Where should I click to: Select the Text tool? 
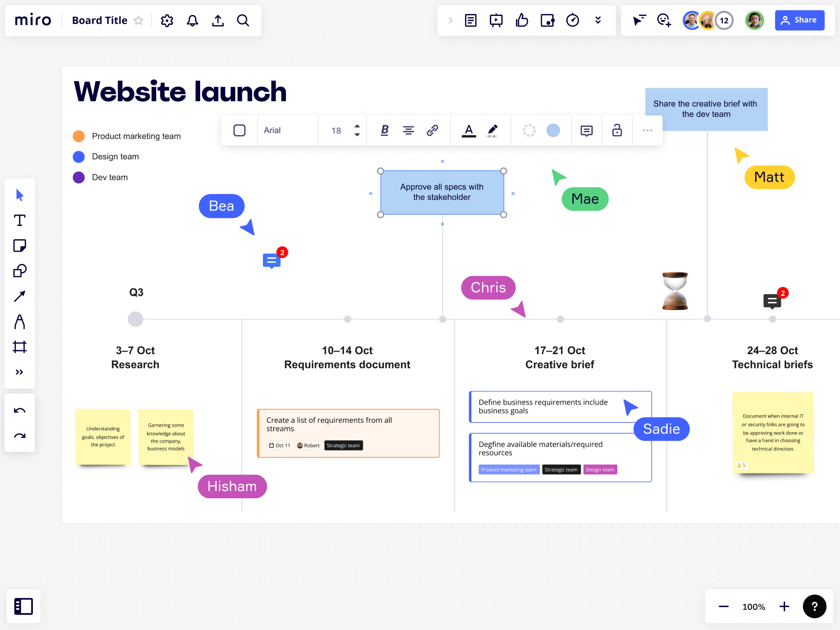coord(20,220)
